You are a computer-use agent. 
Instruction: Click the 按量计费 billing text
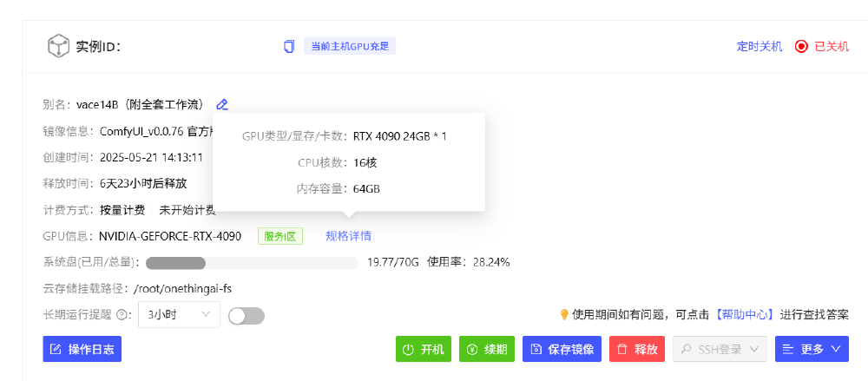pos(122,210)
